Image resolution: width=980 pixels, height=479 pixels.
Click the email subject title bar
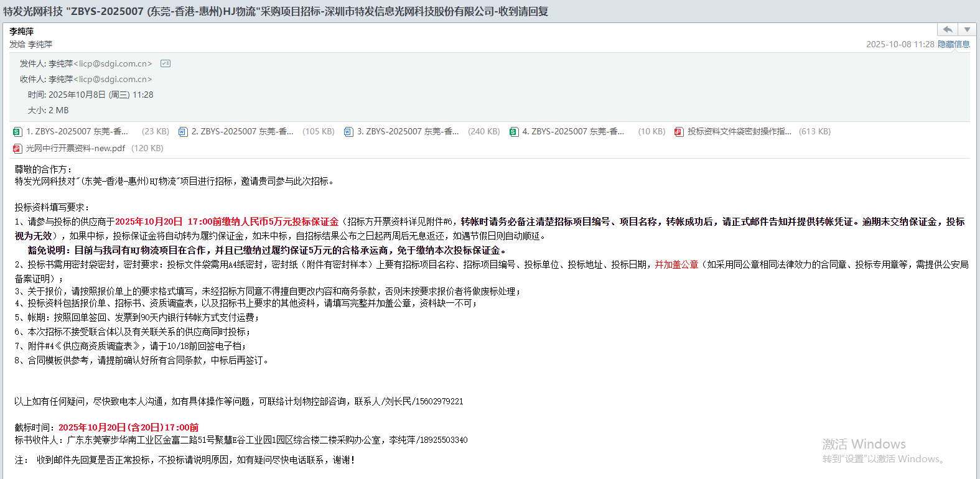pos(276,11)
